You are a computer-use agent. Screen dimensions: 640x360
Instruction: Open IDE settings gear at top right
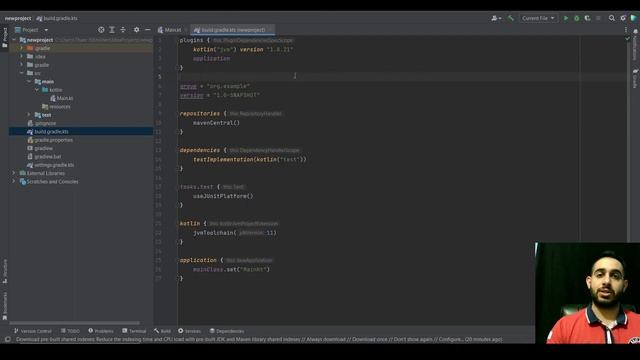(623, 18)
